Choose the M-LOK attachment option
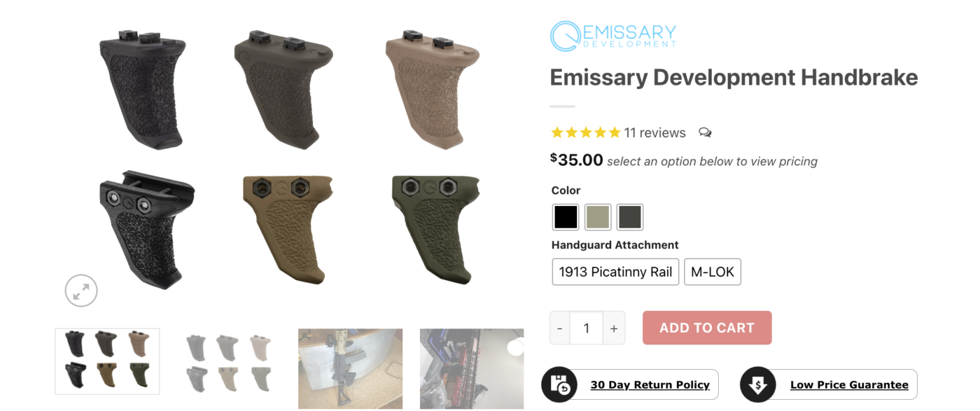Image resolution: width=980 pixels, height=411 pixels. (713, 272)
